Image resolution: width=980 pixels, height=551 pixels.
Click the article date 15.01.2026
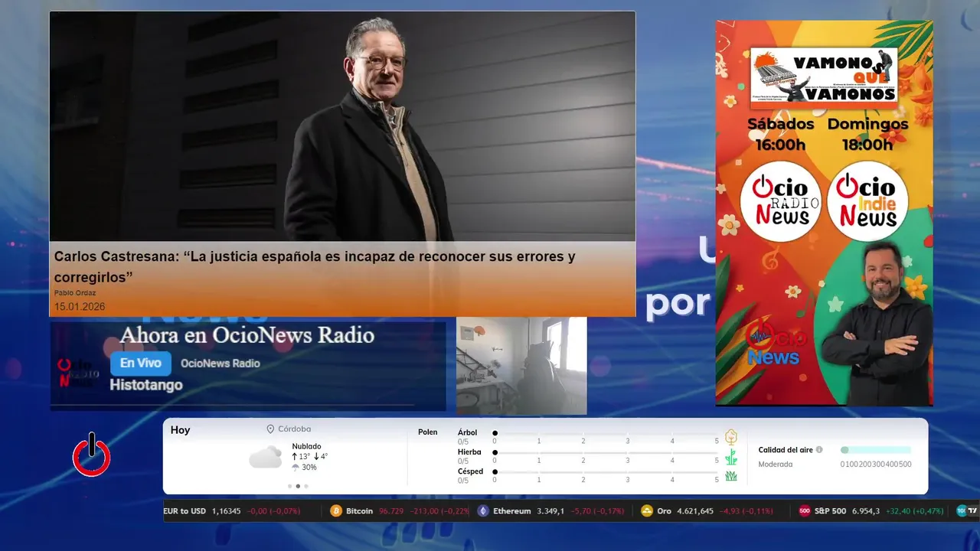80,307
